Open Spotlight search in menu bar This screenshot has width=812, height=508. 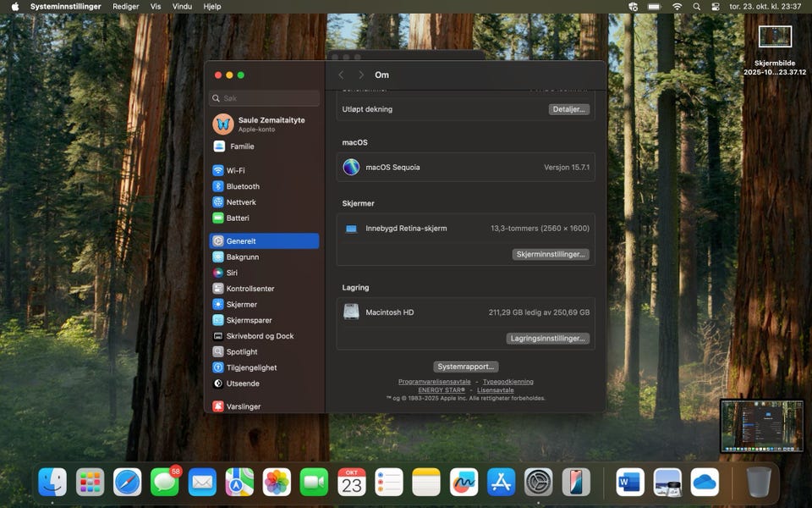[696, 6]
